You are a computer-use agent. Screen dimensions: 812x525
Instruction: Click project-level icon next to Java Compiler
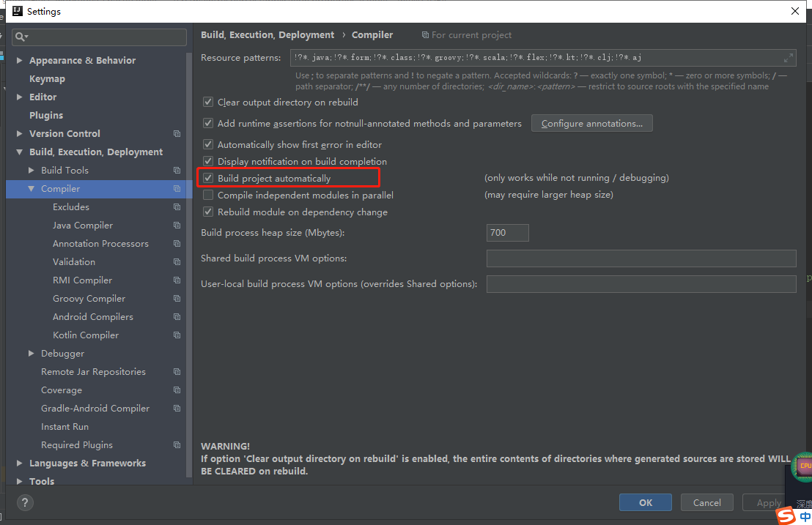177,226
